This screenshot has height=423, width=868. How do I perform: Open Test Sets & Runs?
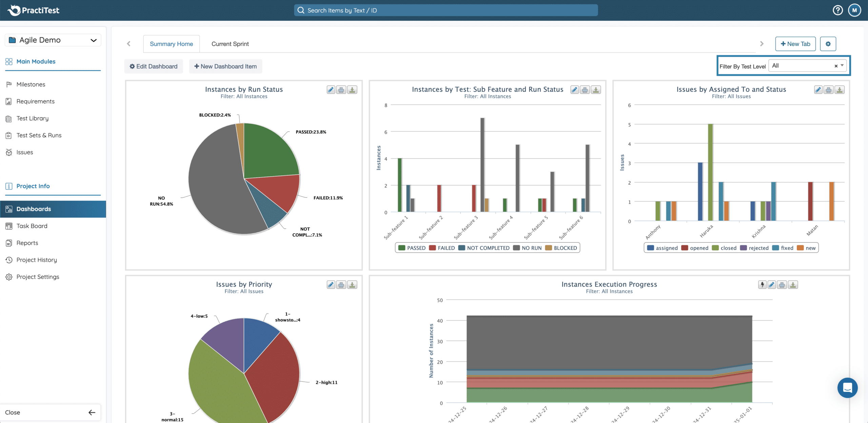point(53,135)
